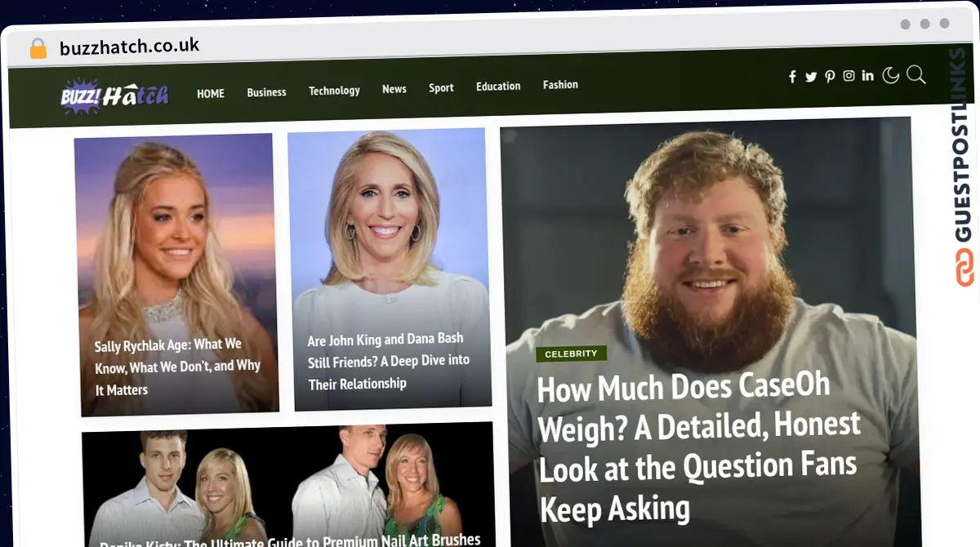
Task: Open the Pinterest social icon
Action: tap(830, 77)
